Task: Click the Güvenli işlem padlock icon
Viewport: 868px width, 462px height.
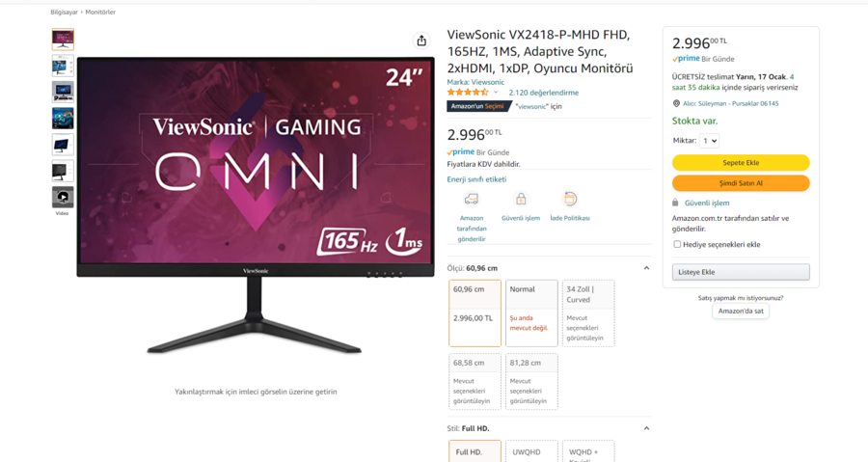Action: [521, 199]
